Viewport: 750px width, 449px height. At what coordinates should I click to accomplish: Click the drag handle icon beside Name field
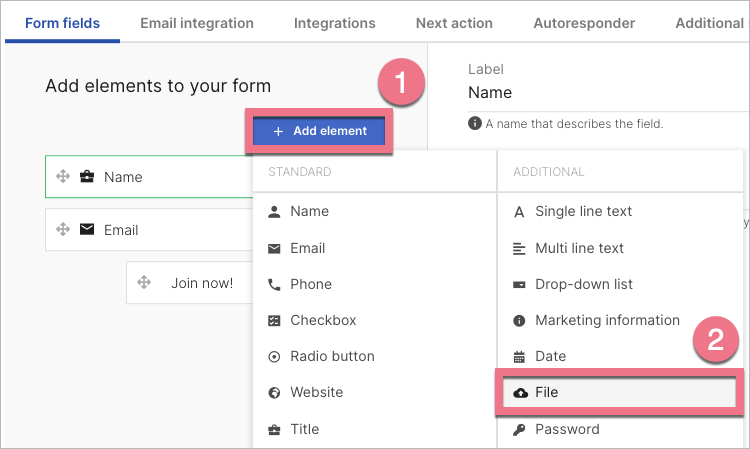[x=62, y=177]
